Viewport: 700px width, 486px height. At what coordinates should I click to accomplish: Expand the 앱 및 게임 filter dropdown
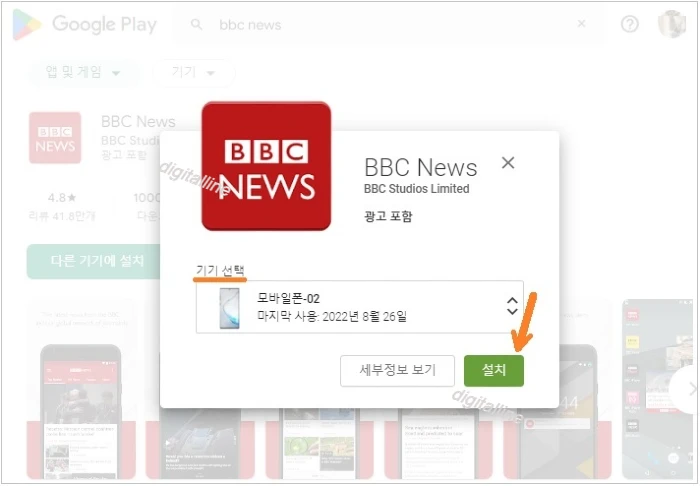tap(83, 72)
